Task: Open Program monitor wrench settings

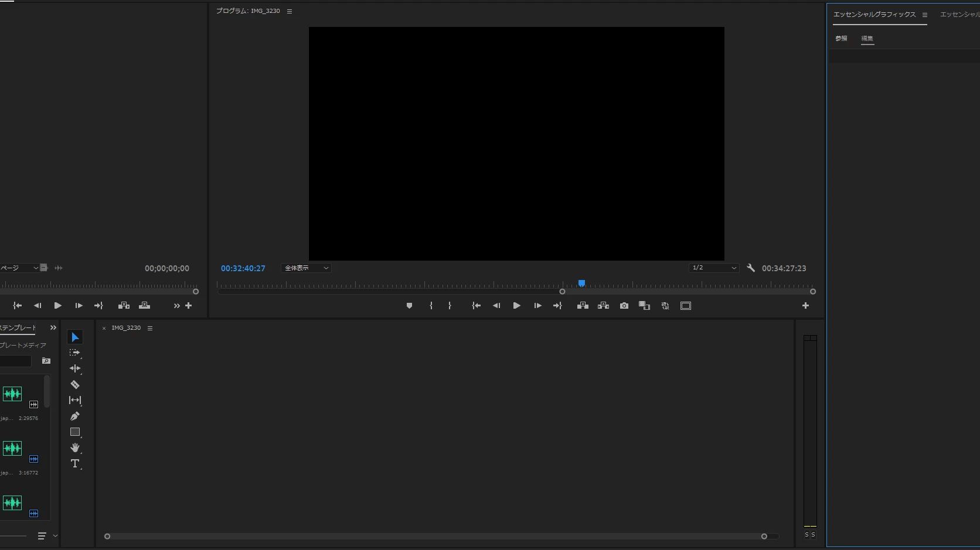Action: coord(751,268)
